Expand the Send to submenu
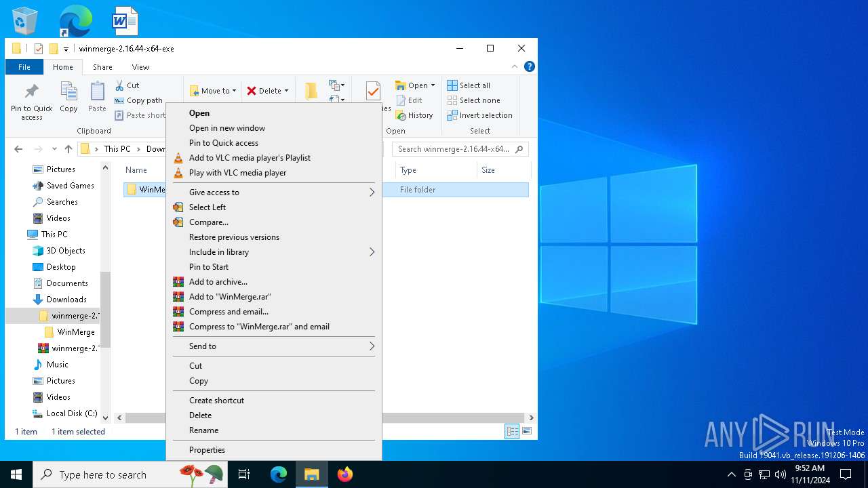This screenshot has height=488, width=868. [273, 346]
